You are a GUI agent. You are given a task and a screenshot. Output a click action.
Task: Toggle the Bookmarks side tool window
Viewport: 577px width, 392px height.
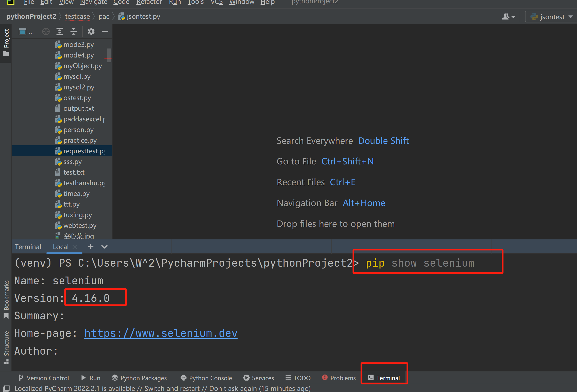(x=6, y=299)
